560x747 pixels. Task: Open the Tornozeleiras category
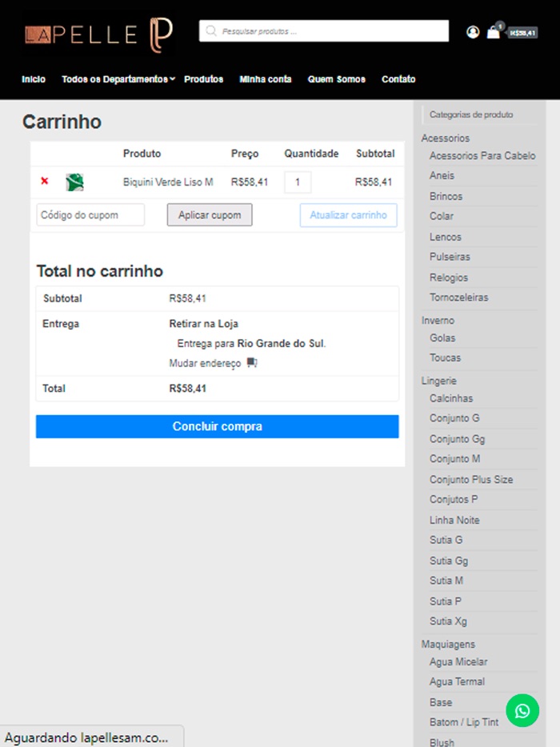pyautogui.click(x=458, y=298)
